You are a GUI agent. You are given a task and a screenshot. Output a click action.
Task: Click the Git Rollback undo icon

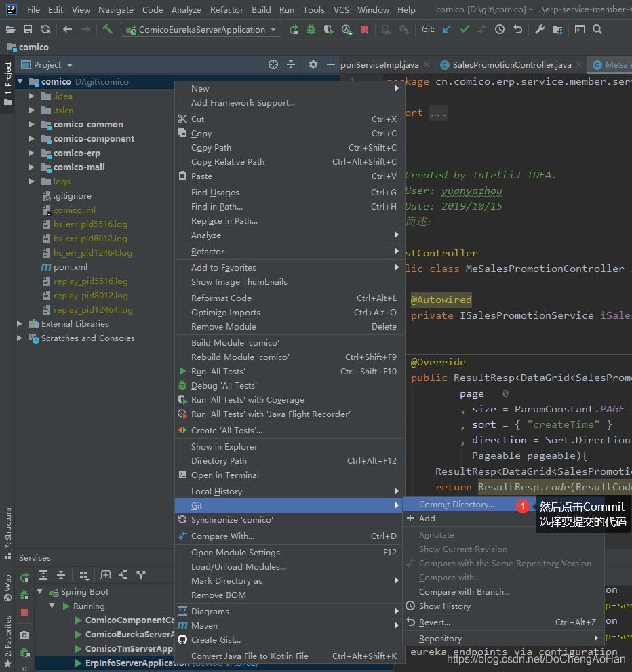click(517, 30)
